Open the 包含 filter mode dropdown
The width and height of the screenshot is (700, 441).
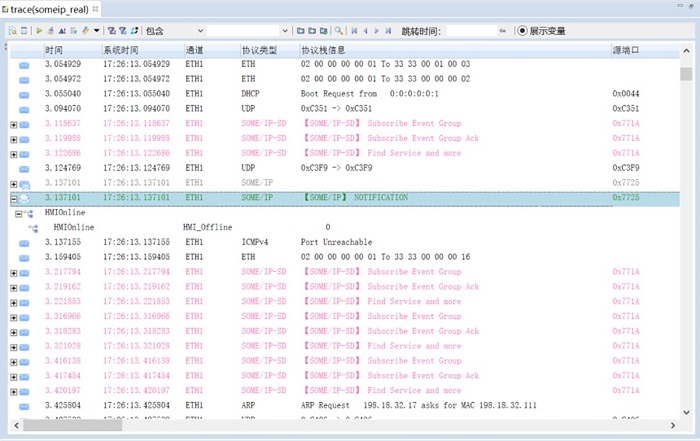pos(200,31)
